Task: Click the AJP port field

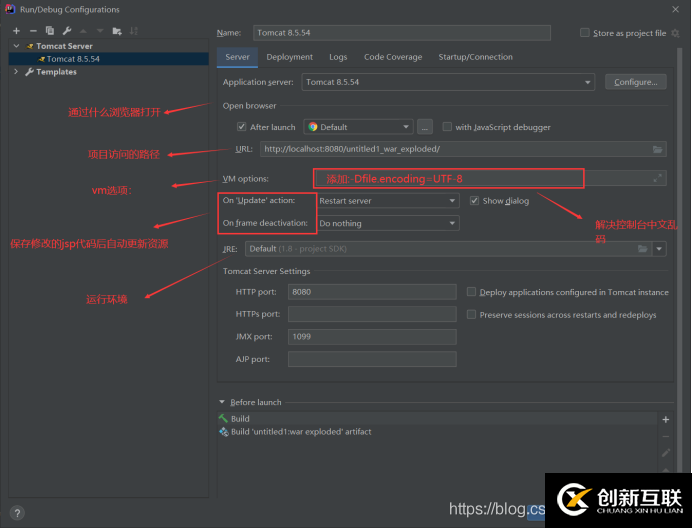Action: pos(372,359)
